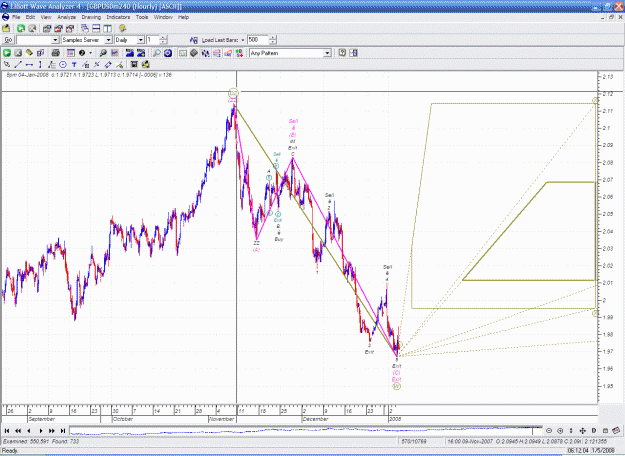
Task: Open the Analyze menu
Action: pyautogui.click(x=67, y=17)
